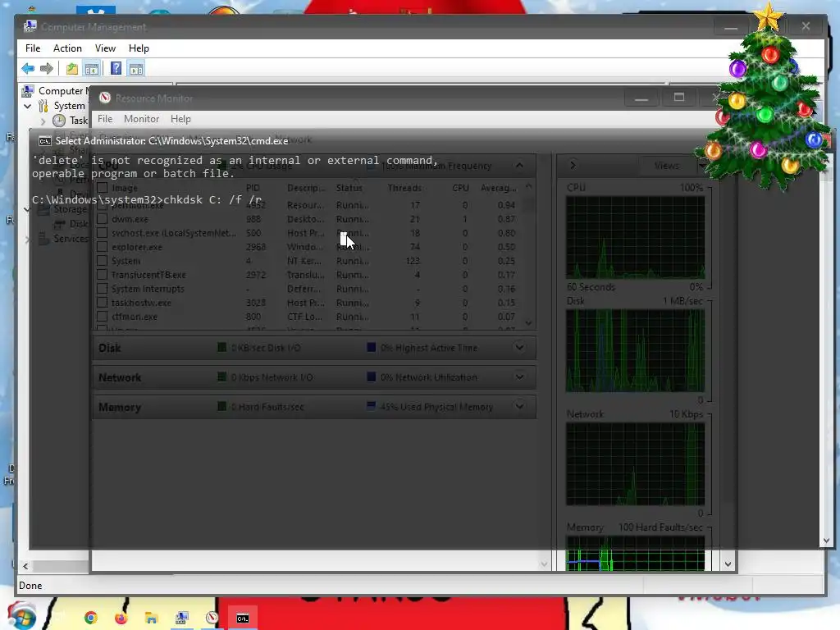Viewport: 840px width, 630px height.
Task: Check the TranslucentTB.exe process checkbox
Action: click(x=103, y=274)
